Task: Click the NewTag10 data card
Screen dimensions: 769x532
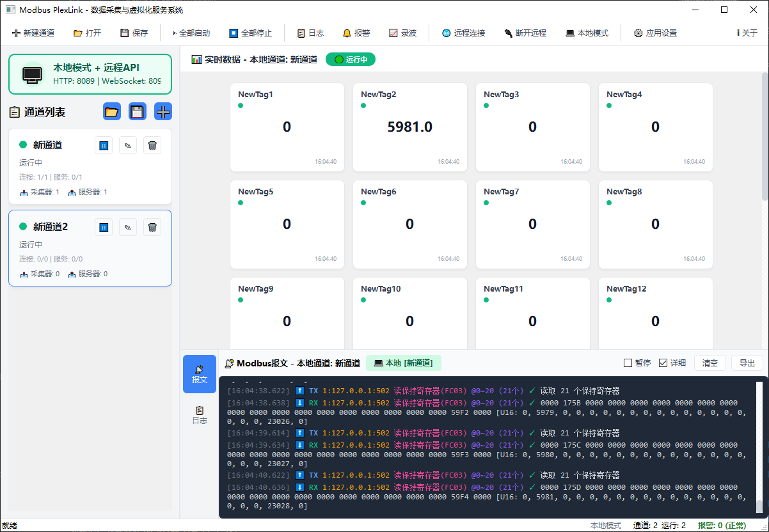Action: coord(410,313)
